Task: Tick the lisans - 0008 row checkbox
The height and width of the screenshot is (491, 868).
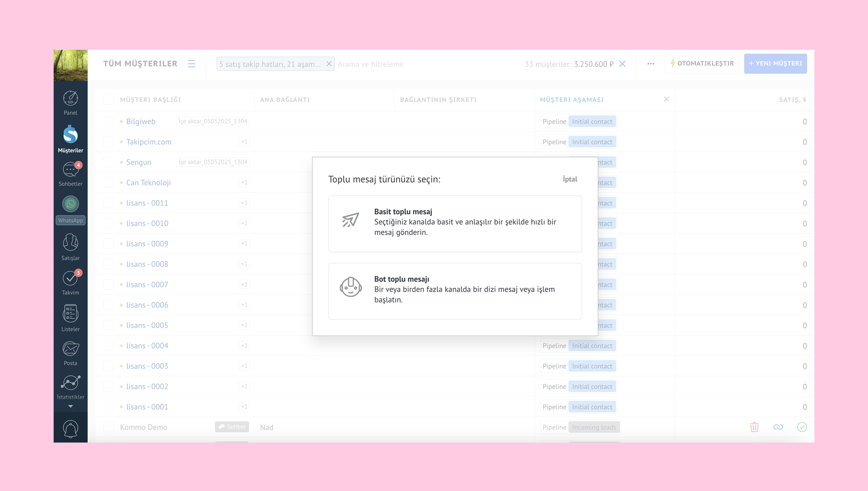Action: pyautogui.click(x=108, y=264)
